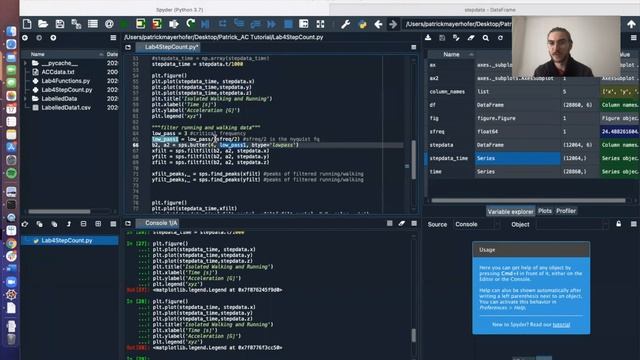Click the Variable explorer horizontal scrollbar

(x=528, y=200)
